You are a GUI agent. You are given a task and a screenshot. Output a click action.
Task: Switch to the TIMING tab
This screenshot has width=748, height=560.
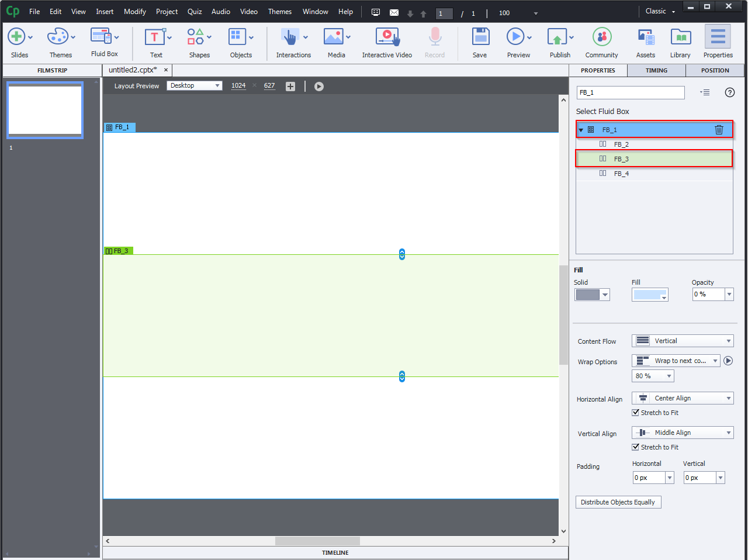656,70
